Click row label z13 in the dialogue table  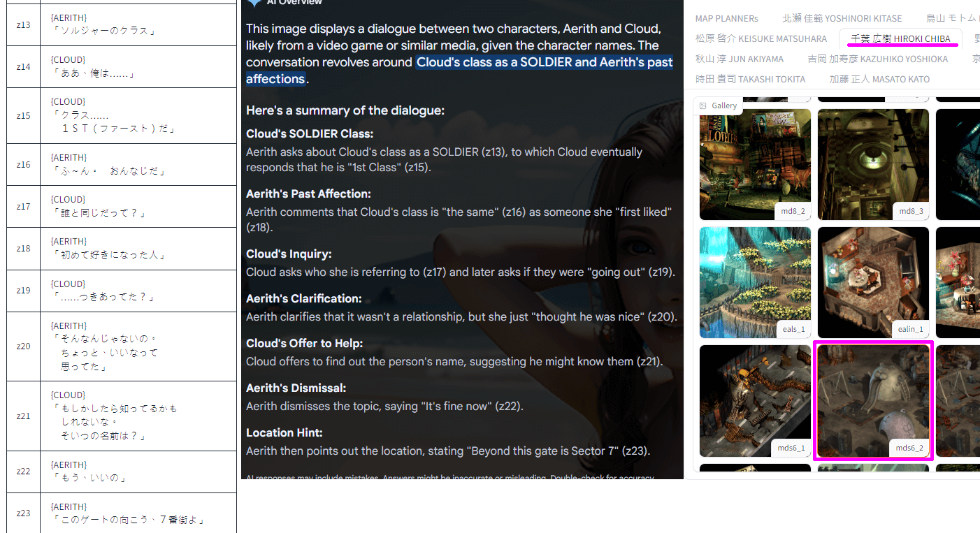[x=23, y=24]
